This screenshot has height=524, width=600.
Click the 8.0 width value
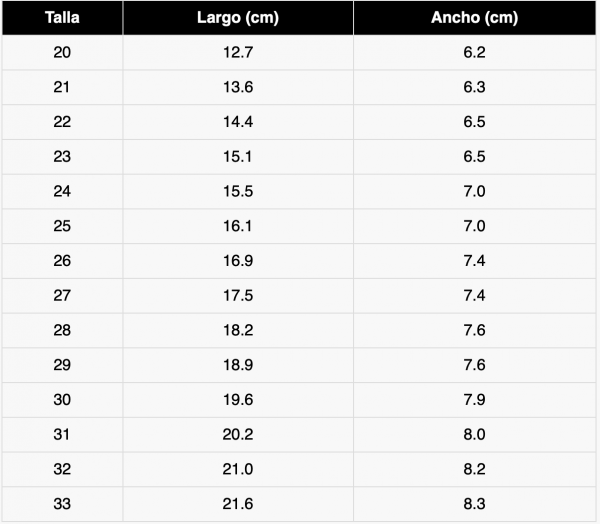(x=475, y=434)
